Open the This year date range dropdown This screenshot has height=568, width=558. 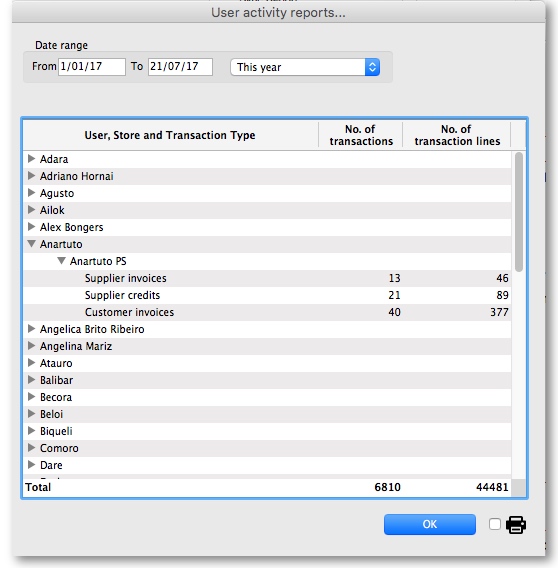[x=305, y=67]
